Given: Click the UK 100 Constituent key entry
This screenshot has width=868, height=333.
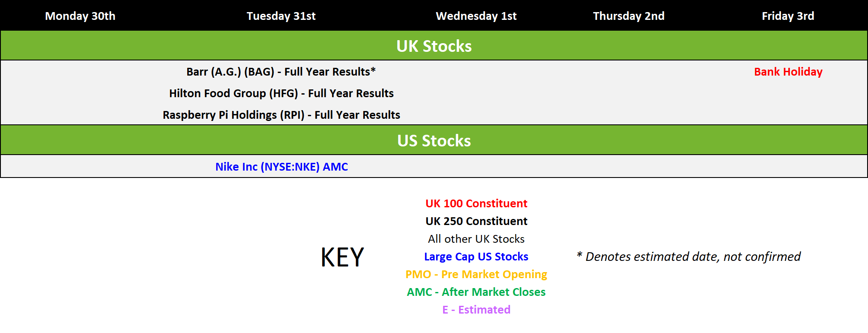Looking at the screenshot, I should point(476,203).
